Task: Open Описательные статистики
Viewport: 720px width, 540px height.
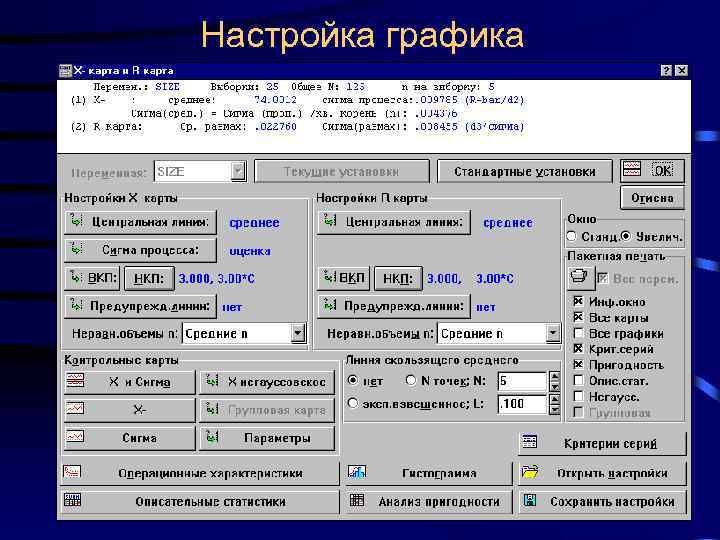Action: click(200, 502)
